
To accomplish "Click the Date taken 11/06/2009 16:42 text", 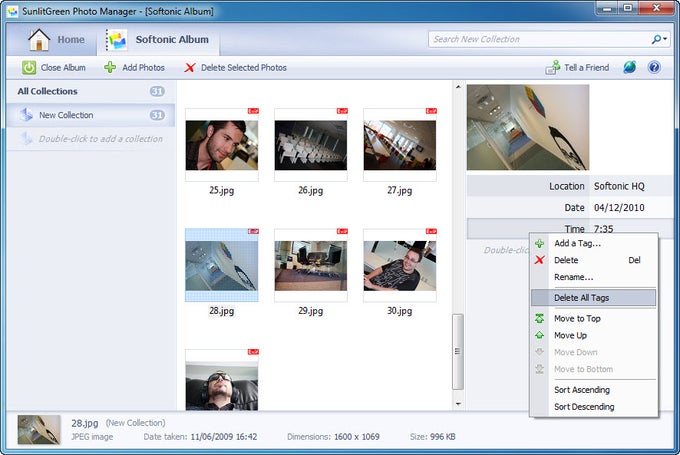I will (200, 437).
